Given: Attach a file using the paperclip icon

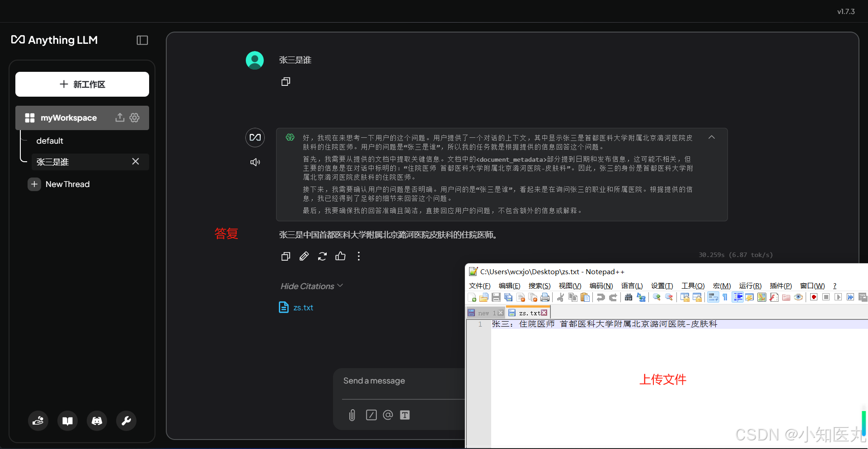Looking at the screenshot, I should tap(352, 415).
